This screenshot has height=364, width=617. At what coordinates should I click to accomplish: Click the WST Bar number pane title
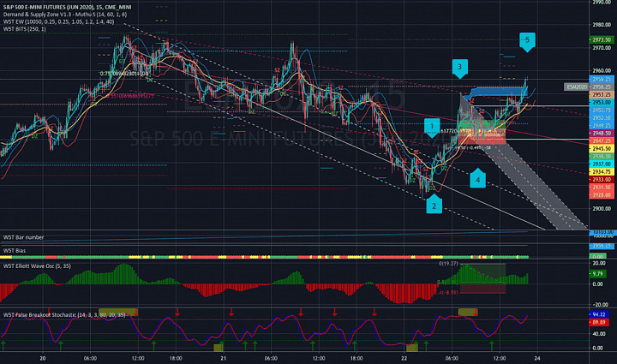click(x=24, y=237)
